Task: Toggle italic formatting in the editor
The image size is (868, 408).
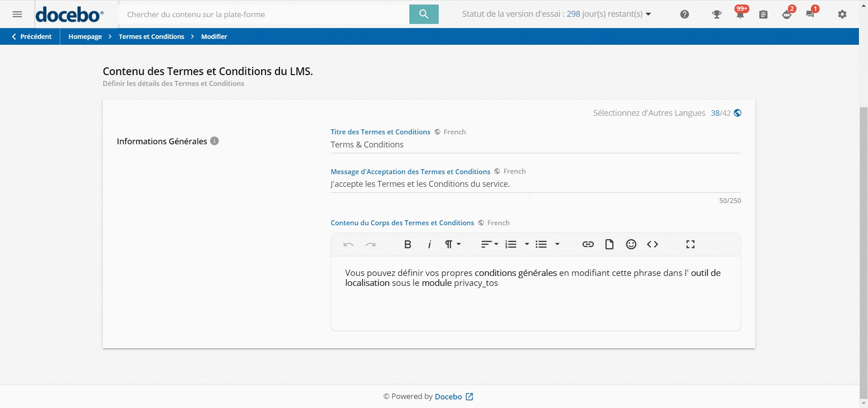Action: 429,245
